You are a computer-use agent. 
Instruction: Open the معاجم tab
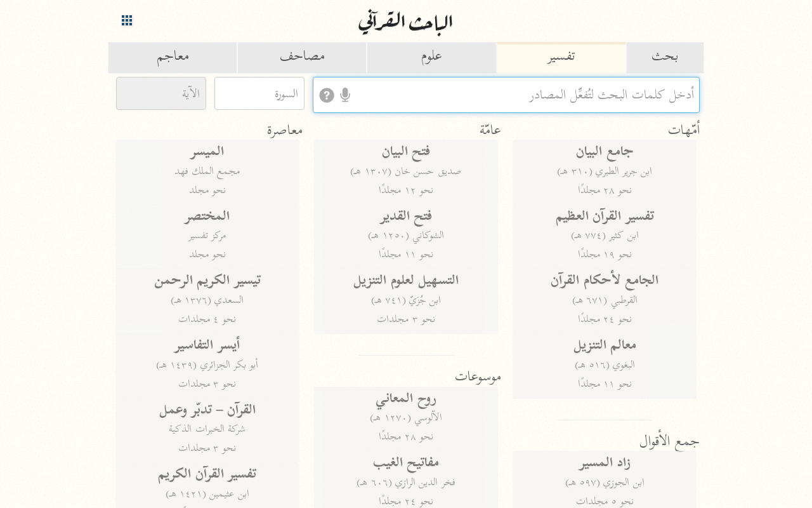[173, 58]
